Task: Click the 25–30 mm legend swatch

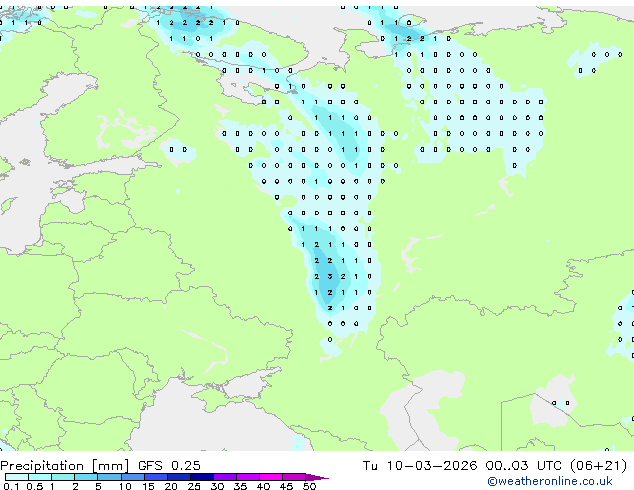Action: coord(201,477)
